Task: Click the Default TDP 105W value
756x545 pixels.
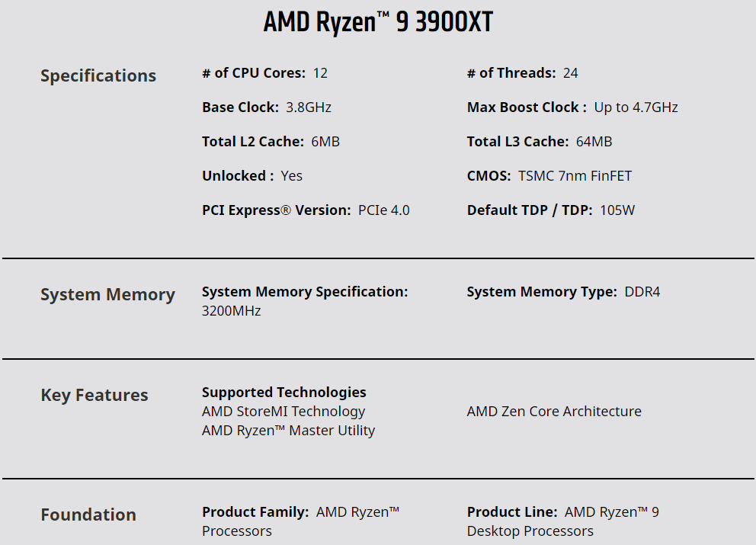Action: tap(617, 210)
